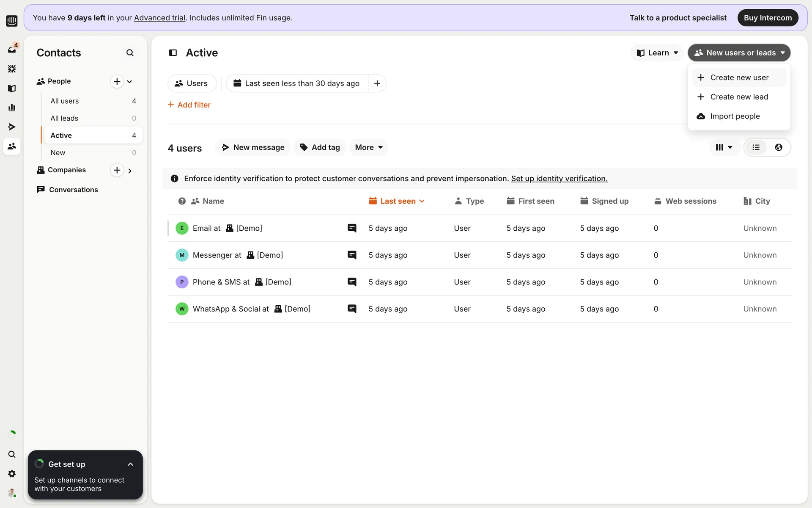The image size is (812, 508).
Task: Collapse sidebar using panel toggle icon
Action: coord(173,53)
